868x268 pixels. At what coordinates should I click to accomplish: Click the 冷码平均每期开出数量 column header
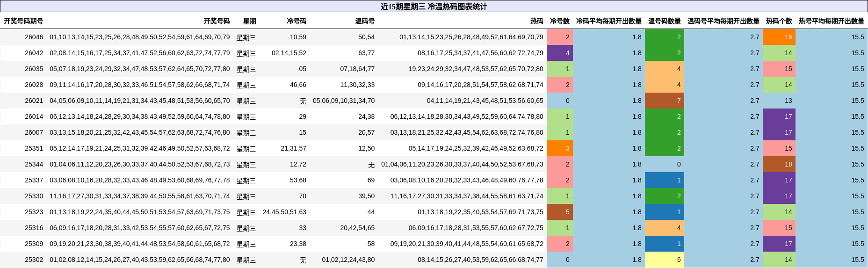pos(609,21)
